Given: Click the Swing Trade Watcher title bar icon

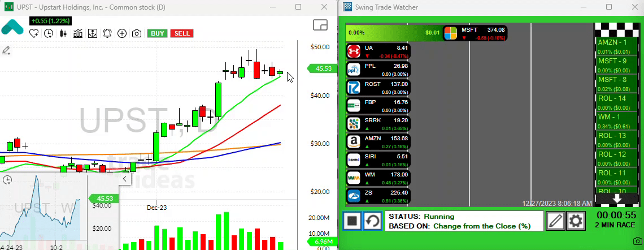Looking at the screenshot, I should [348, 7].
